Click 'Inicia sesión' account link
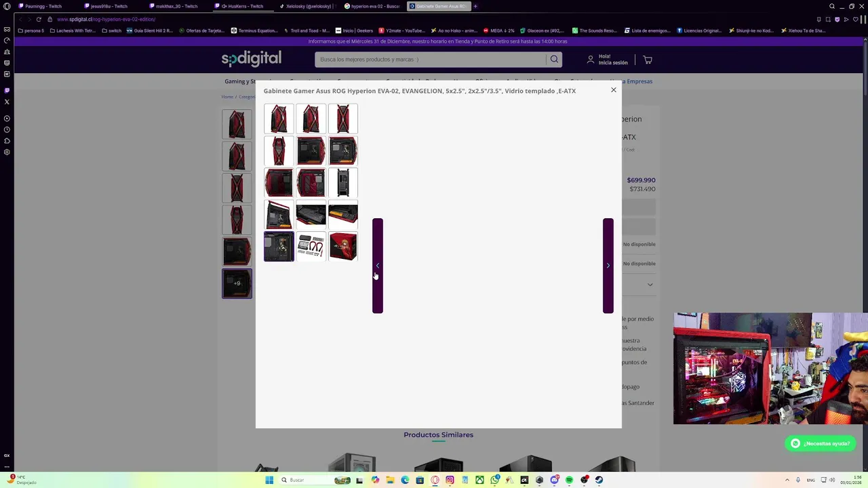 613,62
